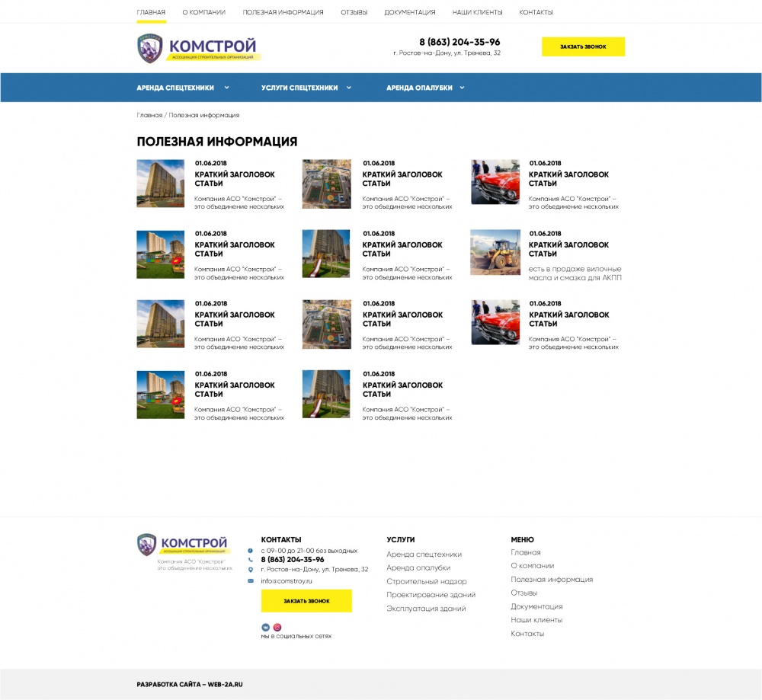Open the Строительный надзор footer link
The height and width of the screenshot is (700, 762).
coord(426,581)
